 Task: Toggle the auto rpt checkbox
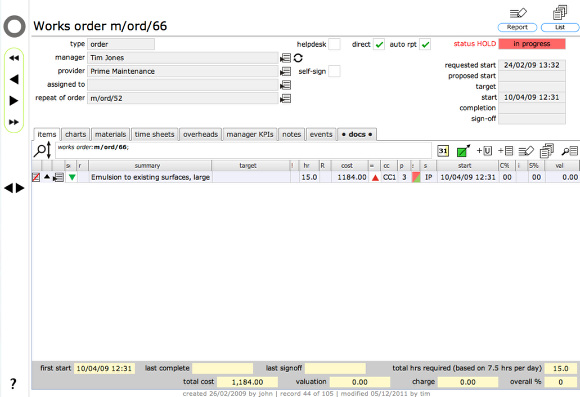(x=425, y=44)
